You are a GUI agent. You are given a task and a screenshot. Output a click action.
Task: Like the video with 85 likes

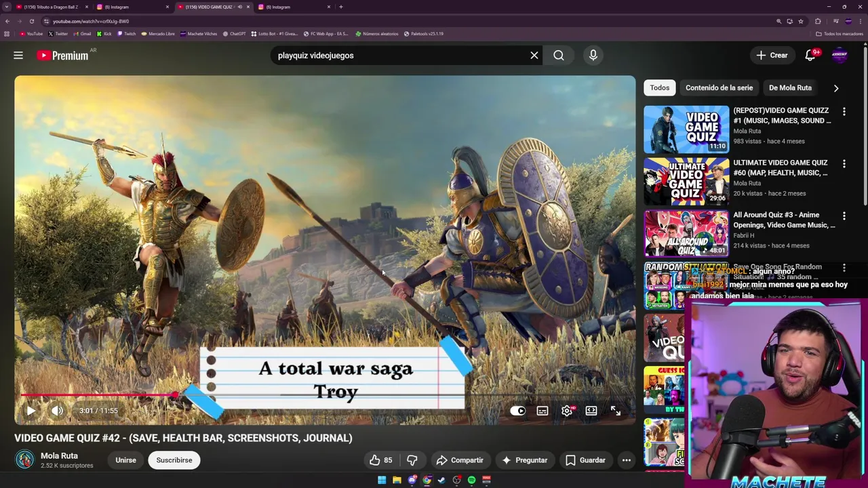[381, 460]
